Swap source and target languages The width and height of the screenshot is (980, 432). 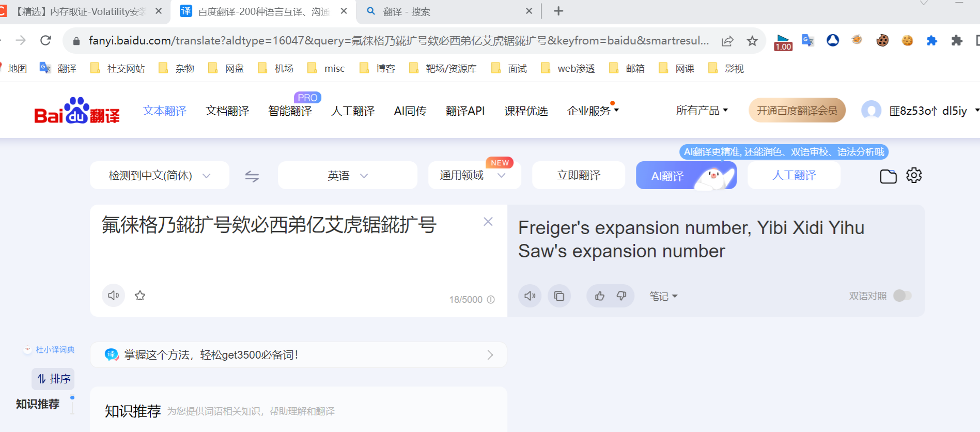point(252,176)
